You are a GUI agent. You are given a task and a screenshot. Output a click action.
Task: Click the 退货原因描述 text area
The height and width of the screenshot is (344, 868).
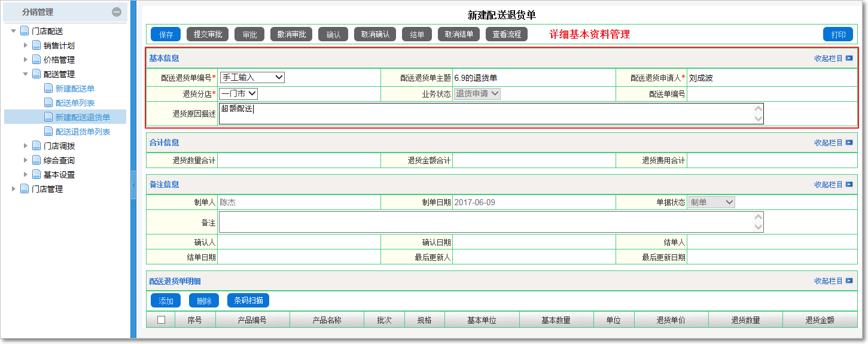tap(491, 114)
